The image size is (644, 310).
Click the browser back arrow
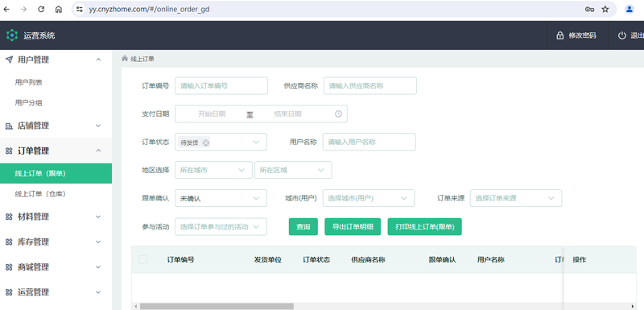(x=6, y=9)
